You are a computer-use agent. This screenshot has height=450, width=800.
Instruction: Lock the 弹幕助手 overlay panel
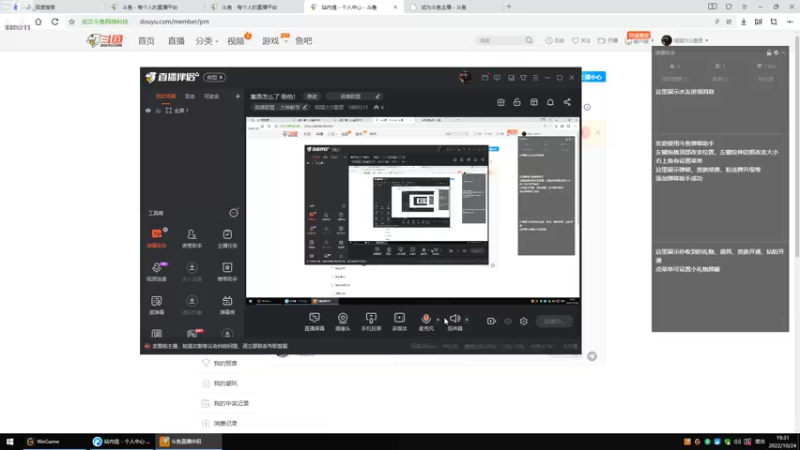click(769, 53)
